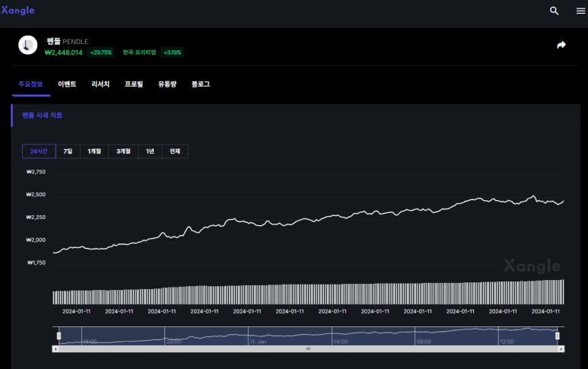The image size is (588, 369).
Task: Go to Xangle home logo
Action: point(17,10)
